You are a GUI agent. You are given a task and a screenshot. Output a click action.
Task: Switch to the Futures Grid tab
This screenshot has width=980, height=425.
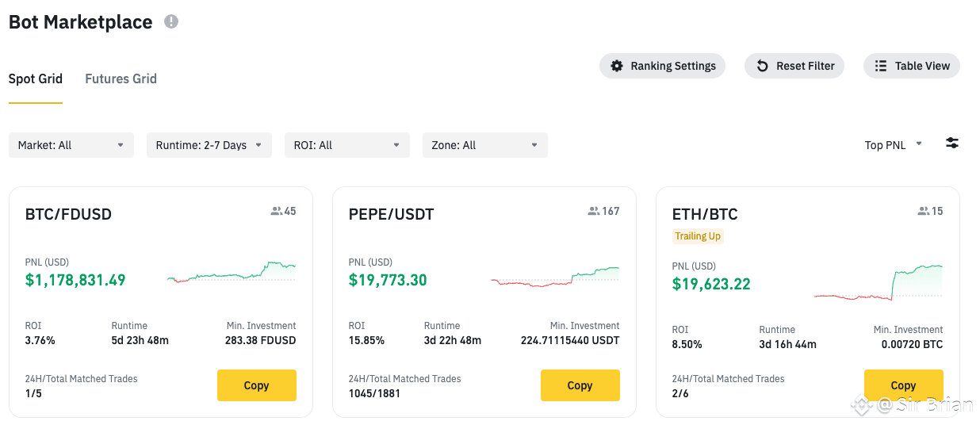point(121,78)
